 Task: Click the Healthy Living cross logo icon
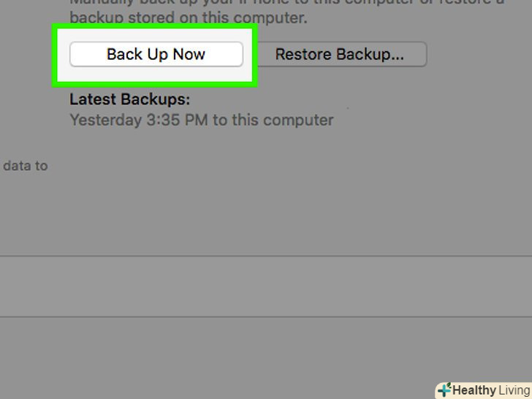coord(444,390)
